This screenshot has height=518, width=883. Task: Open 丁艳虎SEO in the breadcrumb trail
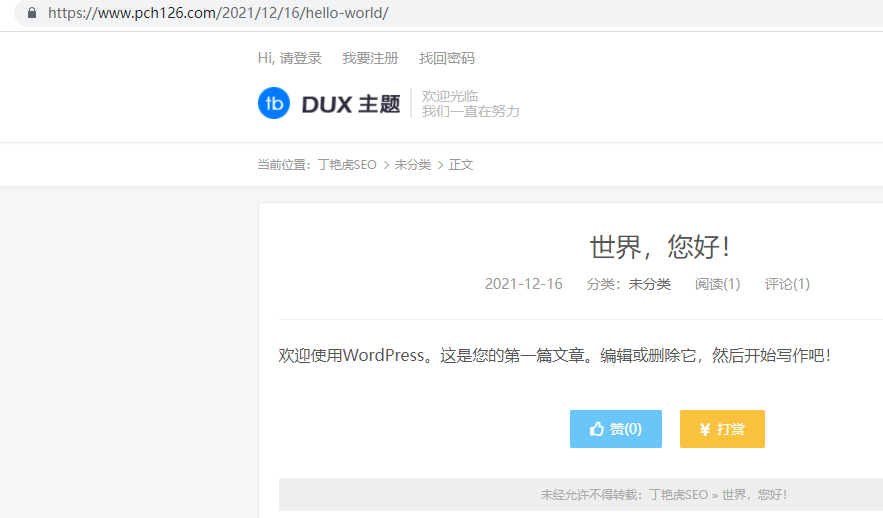pos(347,165)
